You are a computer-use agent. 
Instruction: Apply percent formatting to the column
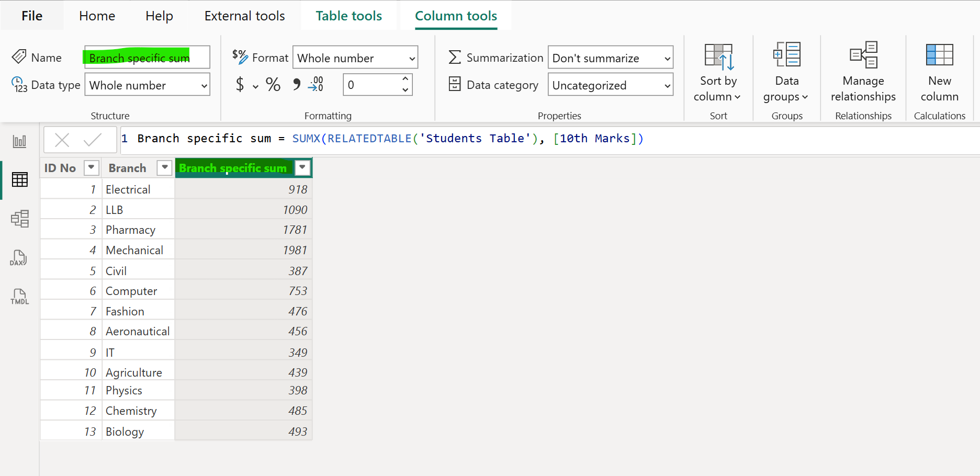coord(273,85)
